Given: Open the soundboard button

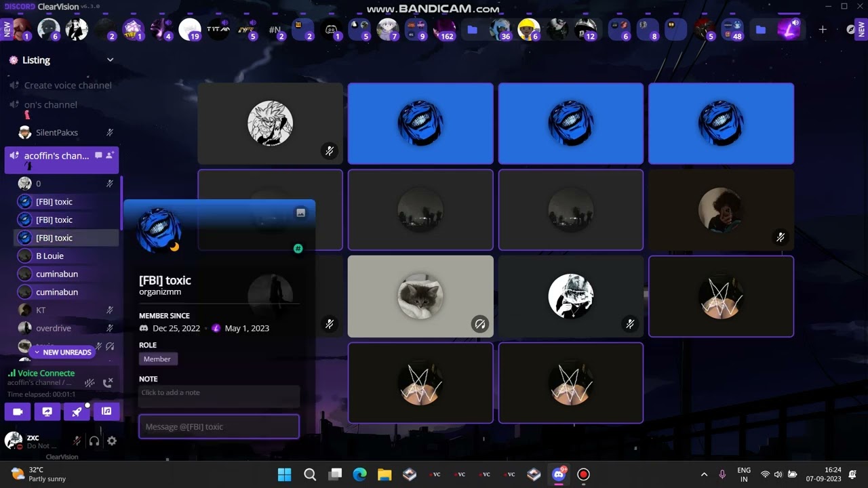Looking at the screenshot, I should [106, 411].
